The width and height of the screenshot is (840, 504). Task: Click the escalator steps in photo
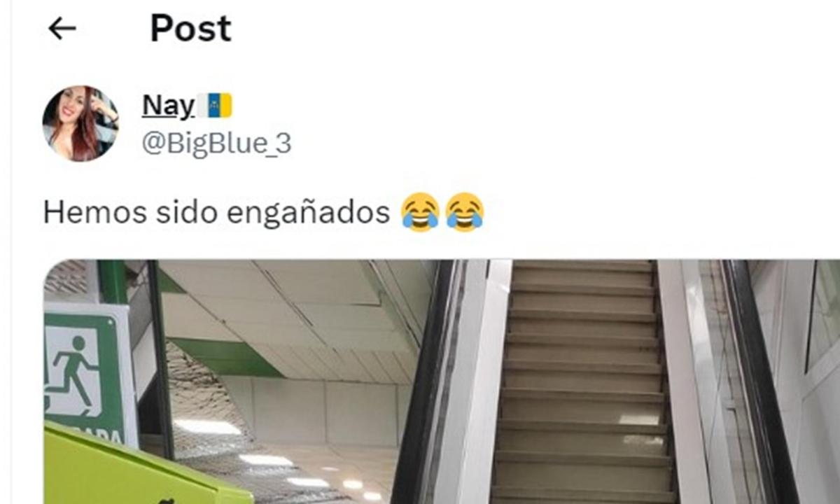[582, 381]
